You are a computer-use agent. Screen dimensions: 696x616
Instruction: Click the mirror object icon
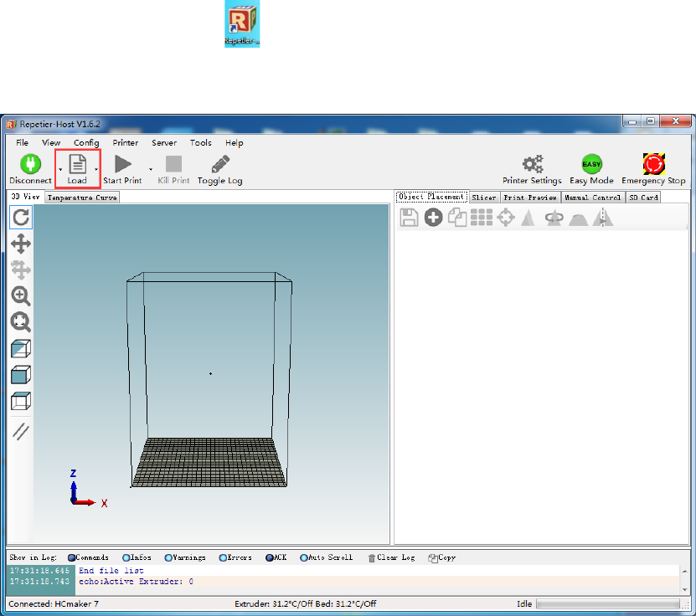point(603,218)
